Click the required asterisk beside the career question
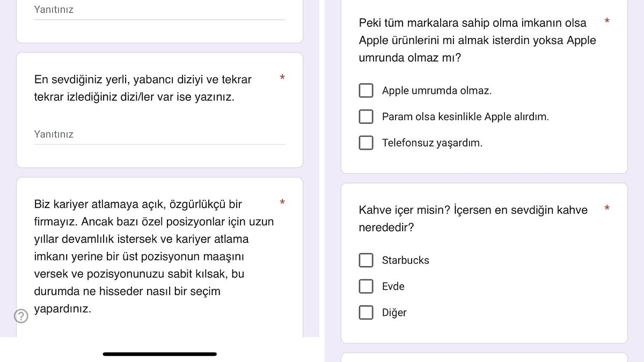Screen dimensions: 644x362 (x=282, y=203)
